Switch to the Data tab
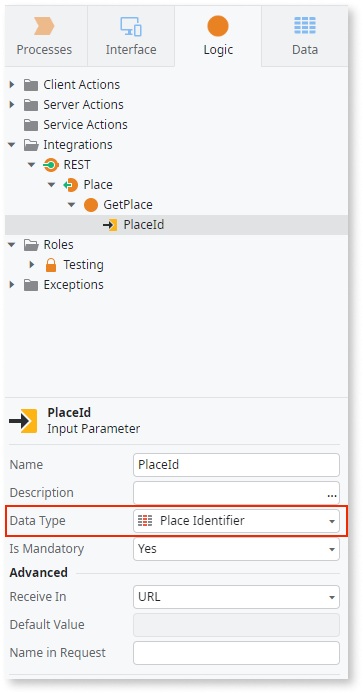This screenshot has height=694, width=363. (305, 36)
